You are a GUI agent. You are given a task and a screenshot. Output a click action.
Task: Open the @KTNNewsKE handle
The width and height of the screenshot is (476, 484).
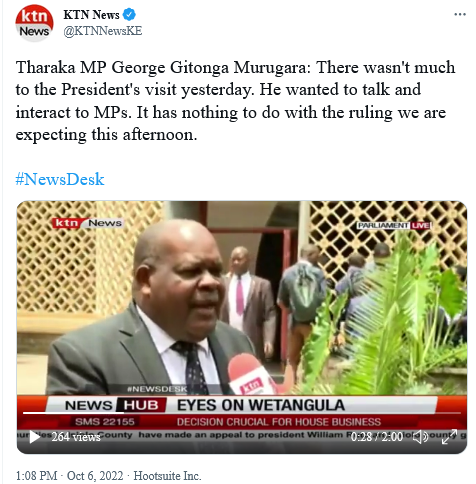coord(103,31)
